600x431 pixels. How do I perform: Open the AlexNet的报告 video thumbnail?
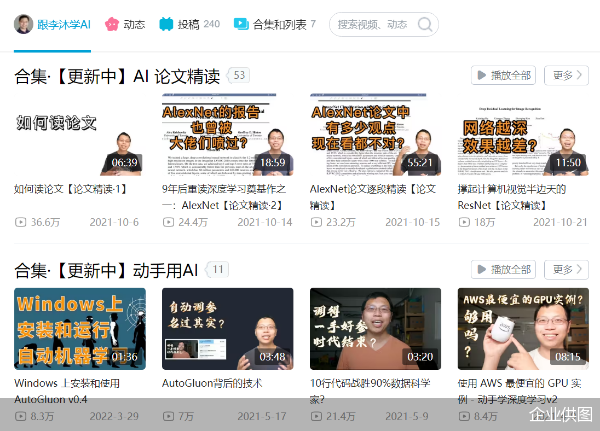click(x=228, y=135)
